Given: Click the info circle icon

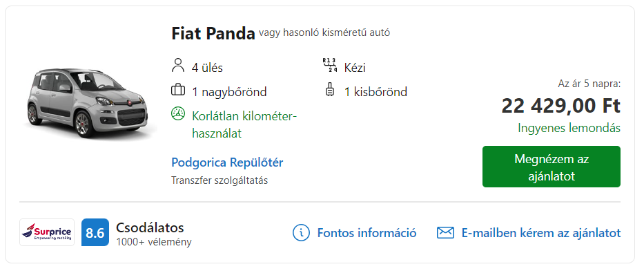Looking at the screenshot, I should (x=301, y=233).
